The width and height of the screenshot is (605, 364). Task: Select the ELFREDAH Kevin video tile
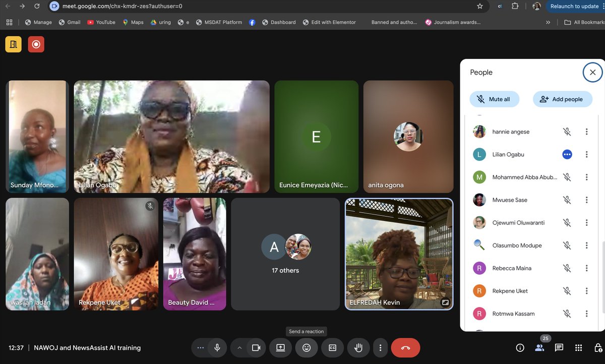pos(399,254)
